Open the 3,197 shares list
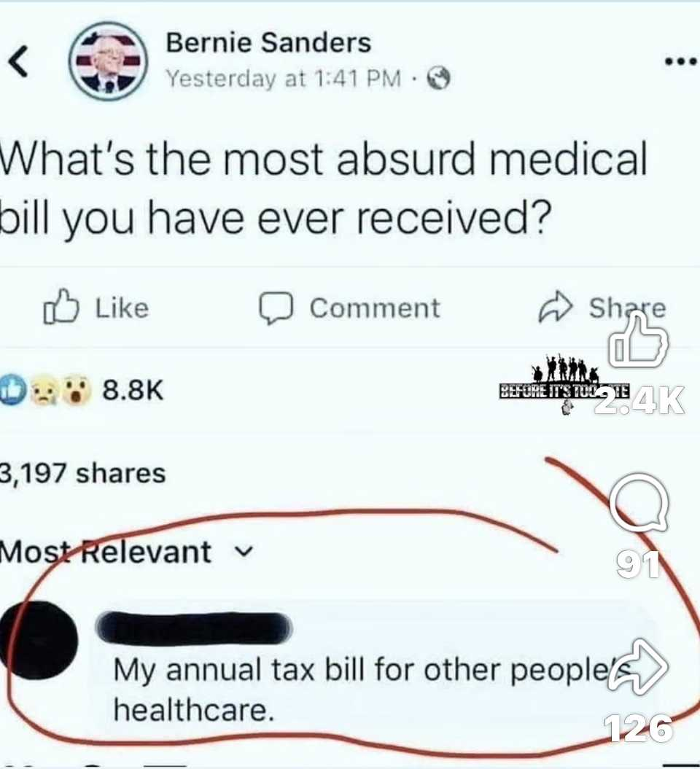Image resolution: width=700 pixels, height=769 pixels. pos(82,473)
